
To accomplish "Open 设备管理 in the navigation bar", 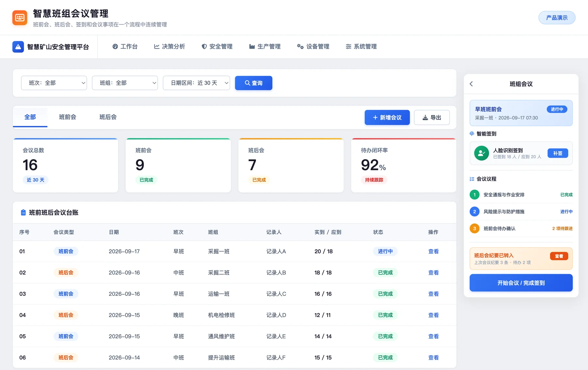I will (x=313, y=46).
